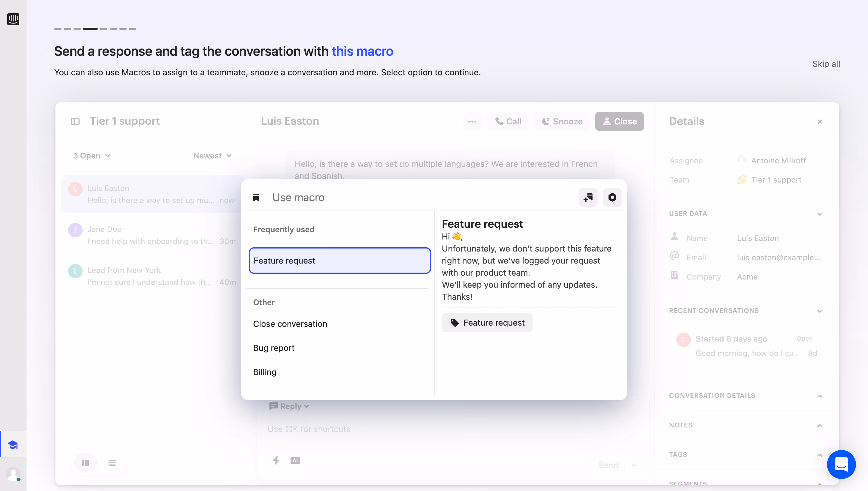Open Luis Easton conversation in list
Screen dimensions: 868x491
153,194
